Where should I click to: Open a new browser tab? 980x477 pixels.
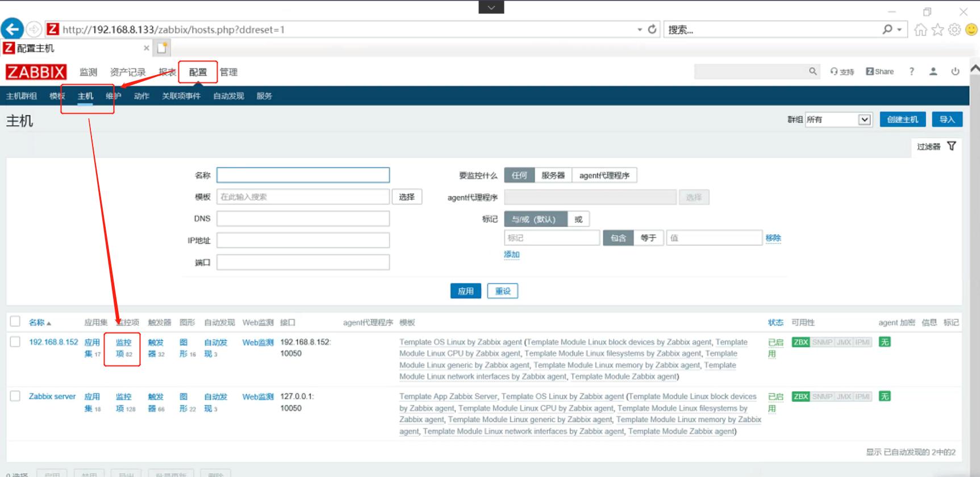(162, 48)
